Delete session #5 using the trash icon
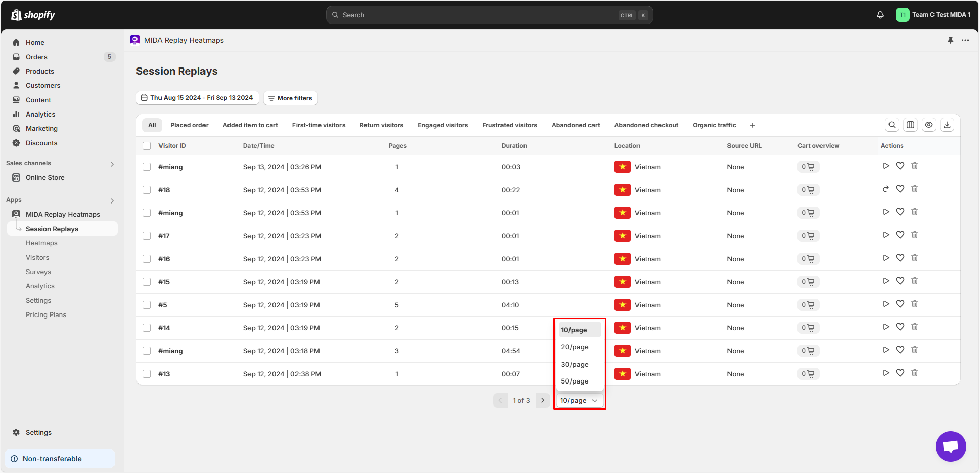 (915, 304)
